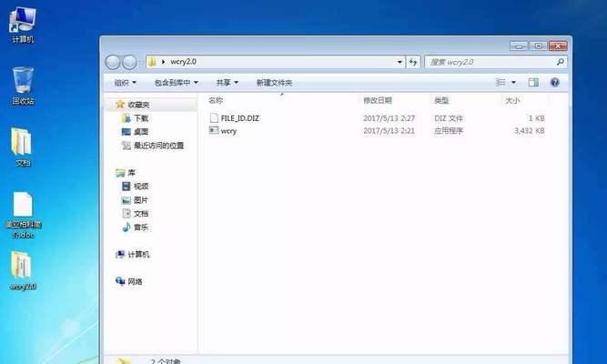607x364 pixels.
Task: Minimize the wcry2.0 Explorer window
Action: click(x=519, y=45)
